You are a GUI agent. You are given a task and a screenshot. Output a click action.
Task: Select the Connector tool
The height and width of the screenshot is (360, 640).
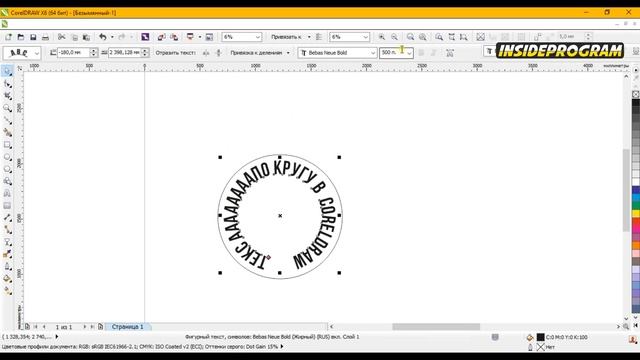pyautogui.click(x=7, y=230)
